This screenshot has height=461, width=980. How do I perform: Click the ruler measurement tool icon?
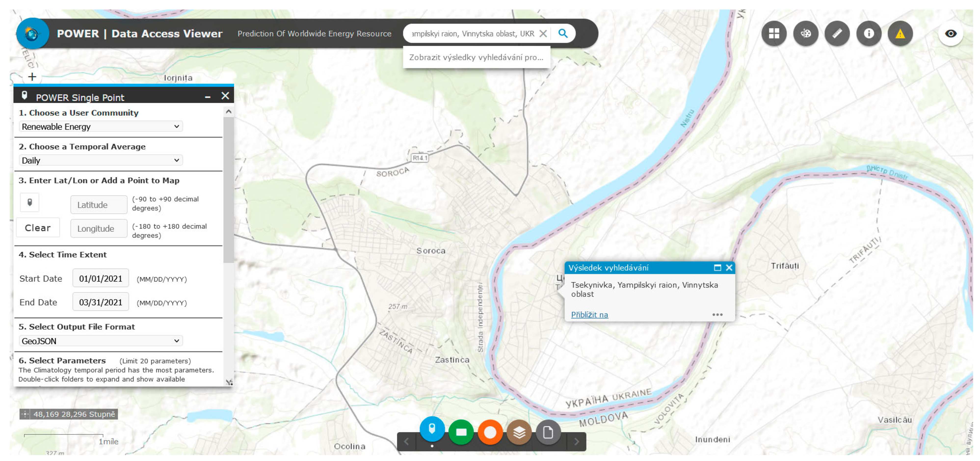click(x=837, y=33)
